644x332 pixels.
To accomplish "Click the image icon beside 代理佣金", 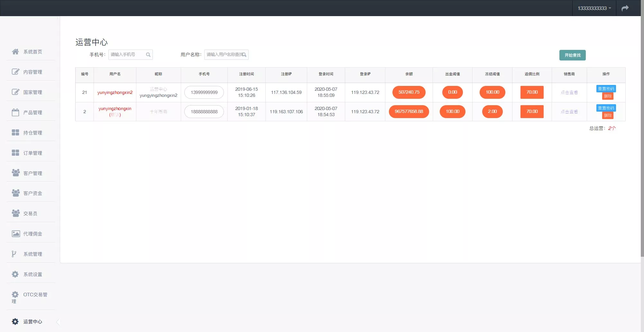I will pyautogui.click(x=15, y=234).
